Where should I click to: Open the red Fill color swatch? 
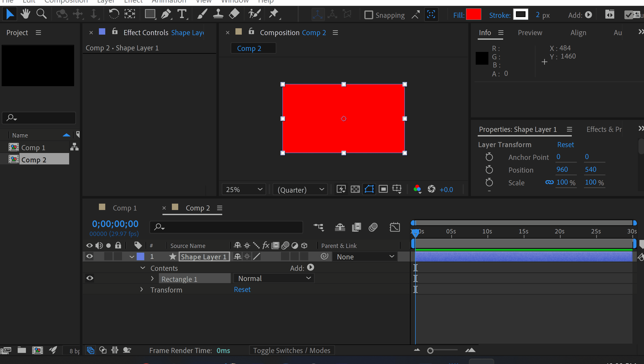click(x=473, y=15)
